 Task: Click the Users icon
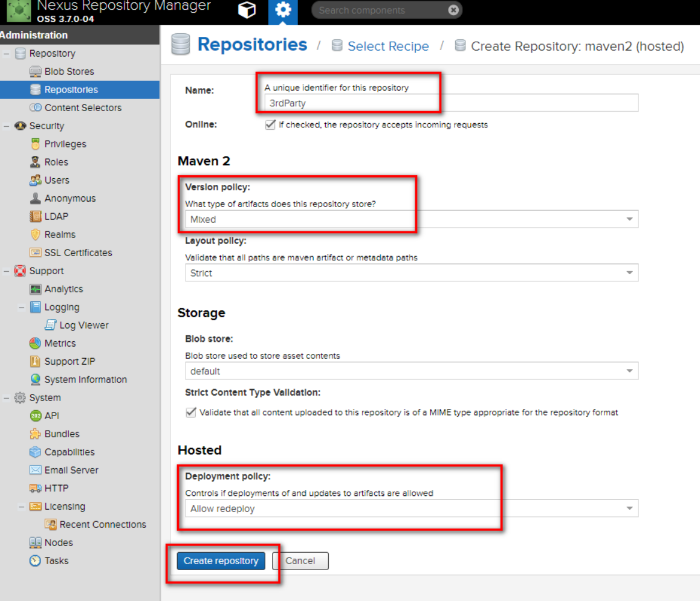click(x=35, y=180)
